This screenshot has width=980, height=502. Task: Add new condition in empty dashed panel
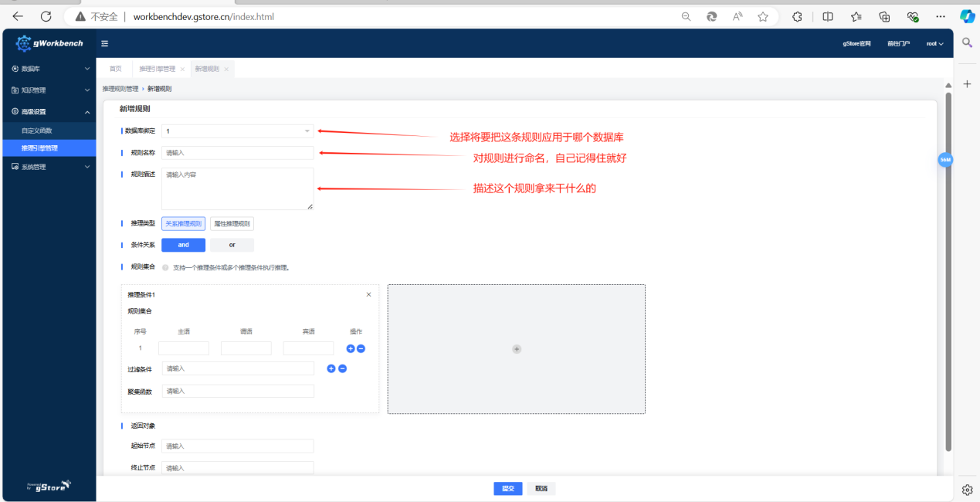(517, 349)
